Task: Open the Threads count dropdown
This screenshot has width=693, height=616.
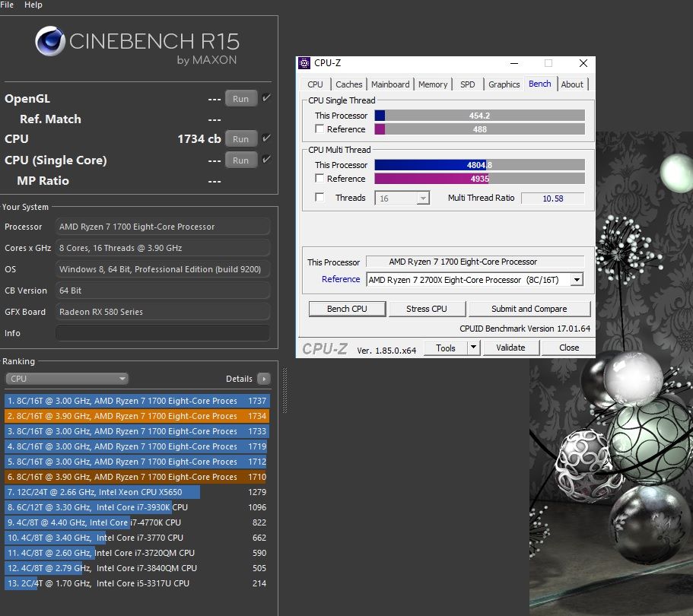Action: coord(423,198)
